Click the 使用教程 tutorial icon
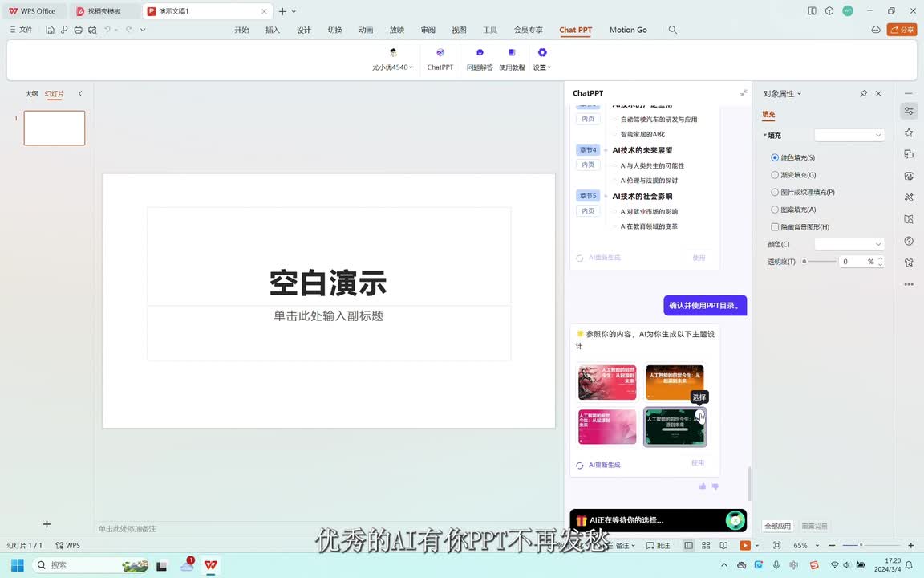This screenshot has height=578, width=924. pos(512,53)
